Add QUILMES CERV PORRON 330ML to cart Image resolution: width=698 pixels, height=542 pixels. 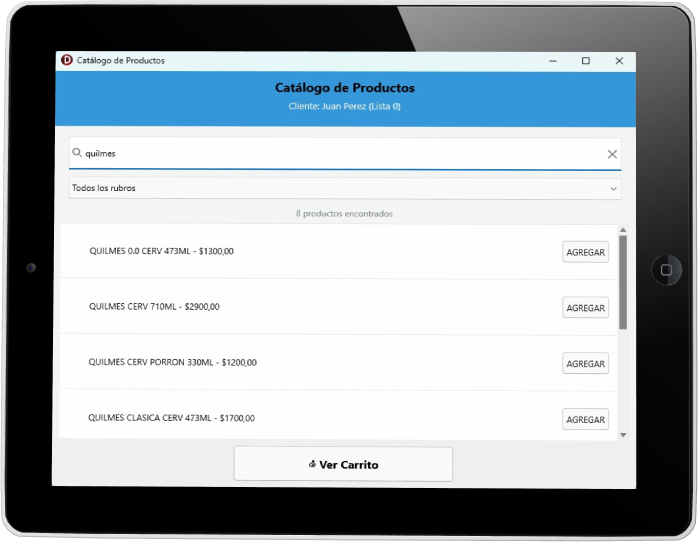click(585, 364)
